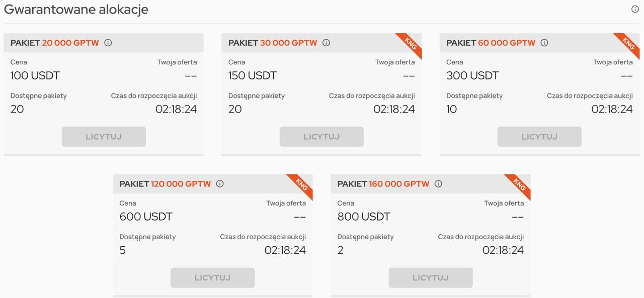Click KNG ribbon on 120 000 GPTW card

[x=301, y=185]
